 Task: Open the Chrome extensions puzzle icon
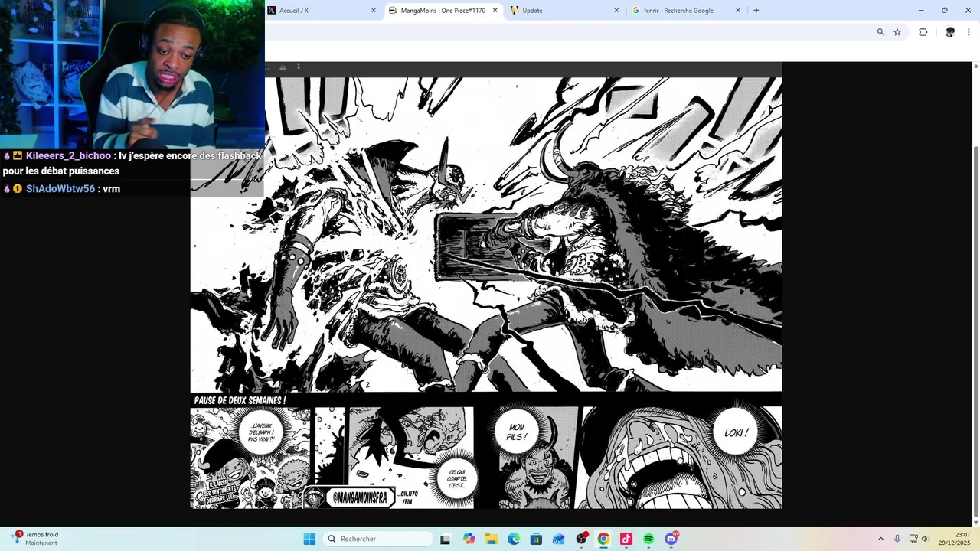(923, 32)
